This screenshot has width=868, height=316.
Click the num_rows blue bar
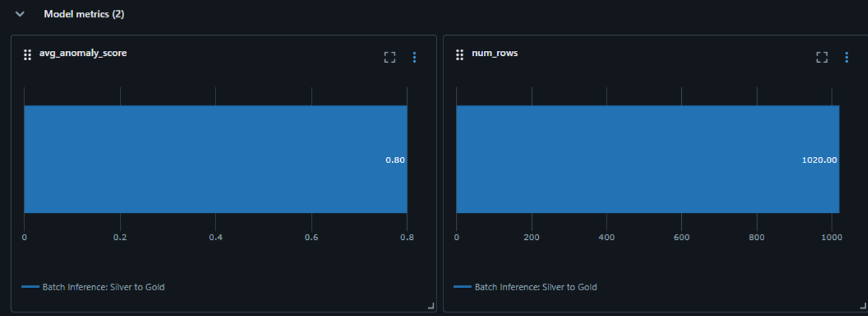pos(648,159)
